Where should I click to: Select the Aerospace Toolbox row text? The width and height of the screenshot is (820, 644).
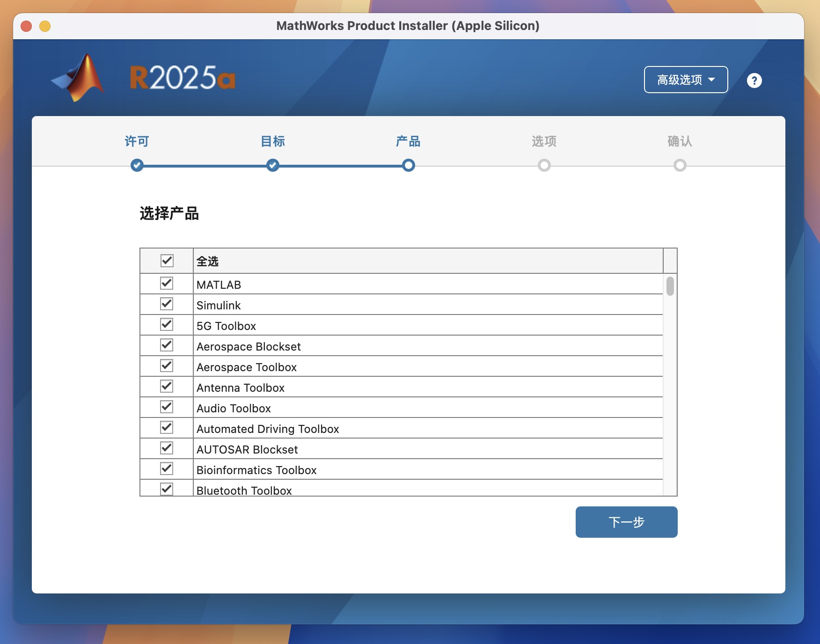point(247,367)
